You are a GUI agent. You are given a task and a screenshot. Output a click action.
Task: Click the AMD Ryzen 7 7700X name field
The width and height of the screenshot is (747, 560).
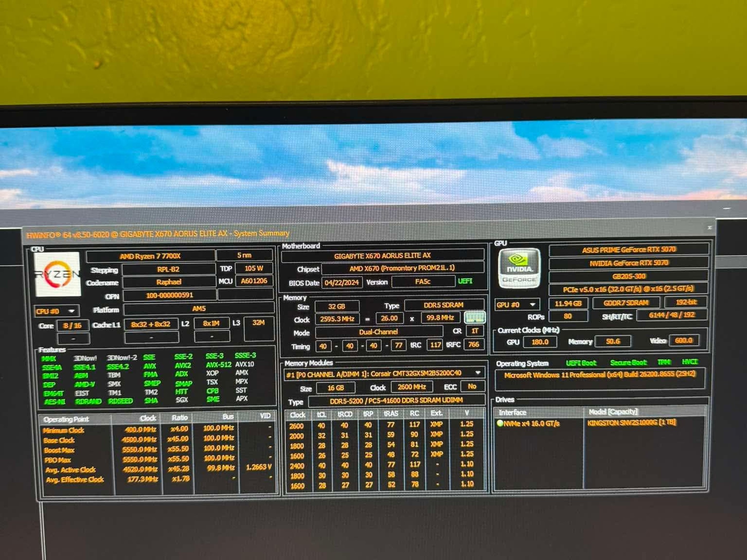coord(150,256)
